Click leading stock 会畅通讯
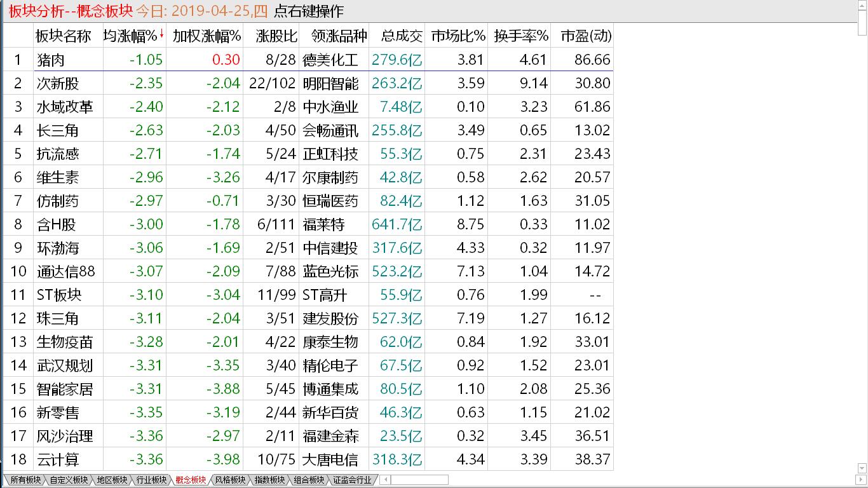Viewport: 868px width, 488px height. pyautogui.click(x=330, y=130)
